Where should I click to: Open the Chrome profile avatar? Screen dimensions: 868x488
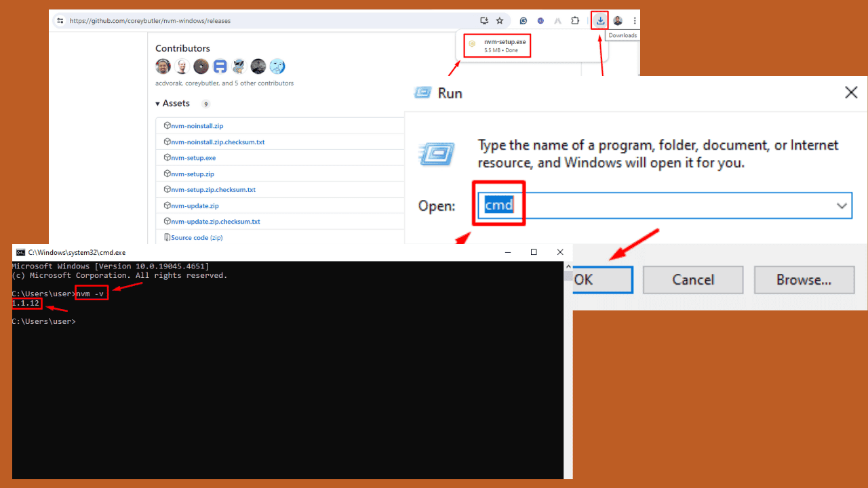[x=618, y=20]
